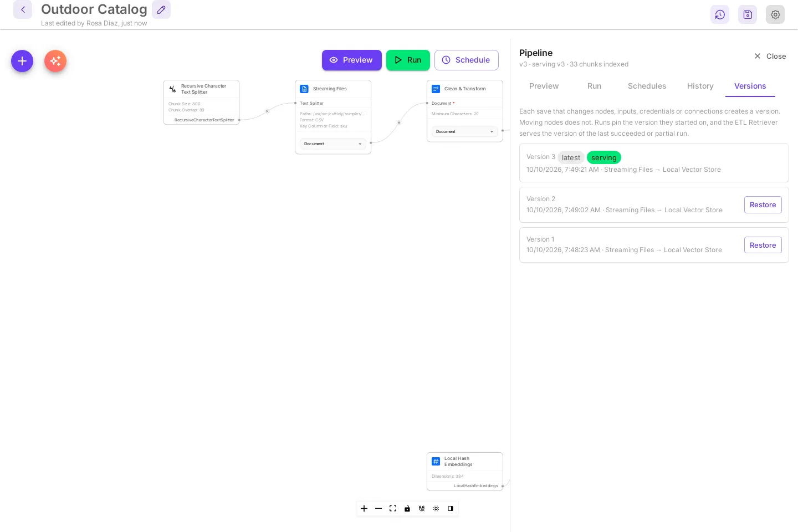798x532 pixels.
Task: Edit the Outdoor Catalog name with the pencil icon
Action: tap(161, 9)
